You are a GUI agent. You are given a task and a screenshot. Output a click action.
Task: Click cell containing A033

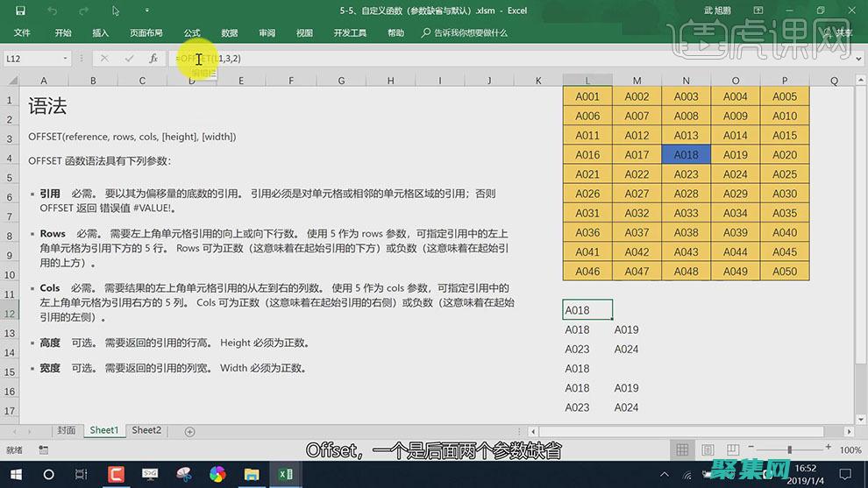pos(686,213)
